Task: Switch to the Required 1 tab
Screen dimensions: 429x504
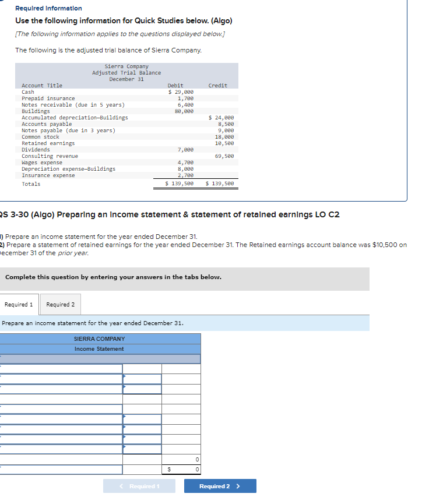Action: tap(19, 304)
